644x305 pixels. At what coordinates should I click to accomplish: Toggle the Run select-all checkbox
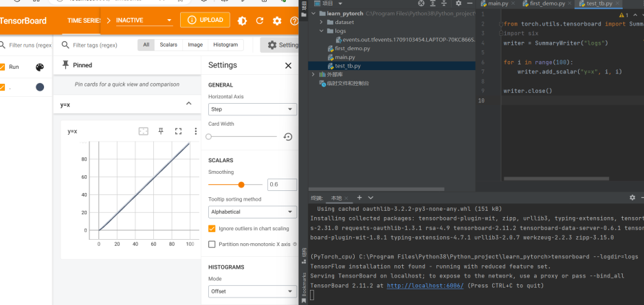pyautogui.click(x=3, y=67)
